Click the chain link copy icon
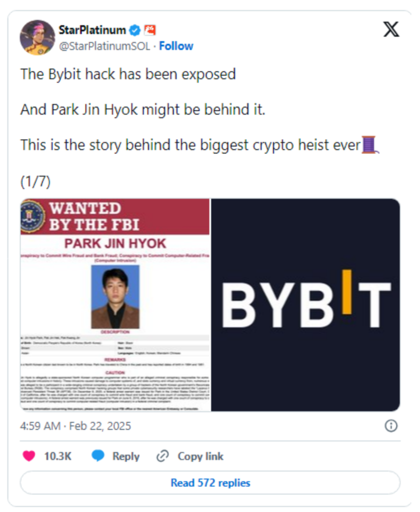The width and height of the screenshot is (420, 512). [162, 456]
